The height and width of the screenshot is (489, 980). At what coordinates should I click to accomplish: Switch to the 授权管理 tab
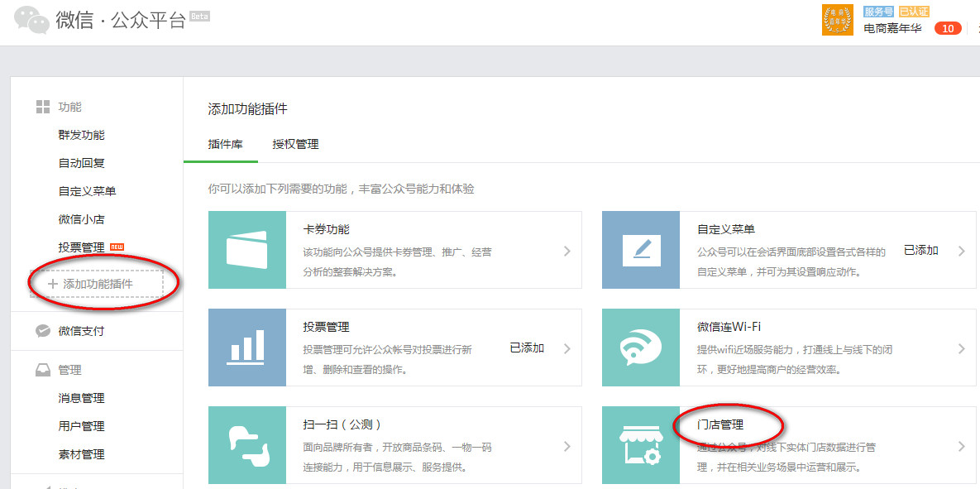point(295,145)
